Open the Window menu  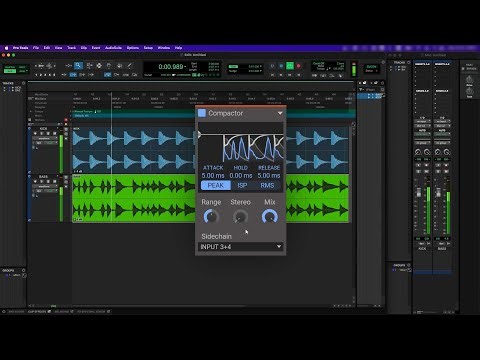click(164, 48)
